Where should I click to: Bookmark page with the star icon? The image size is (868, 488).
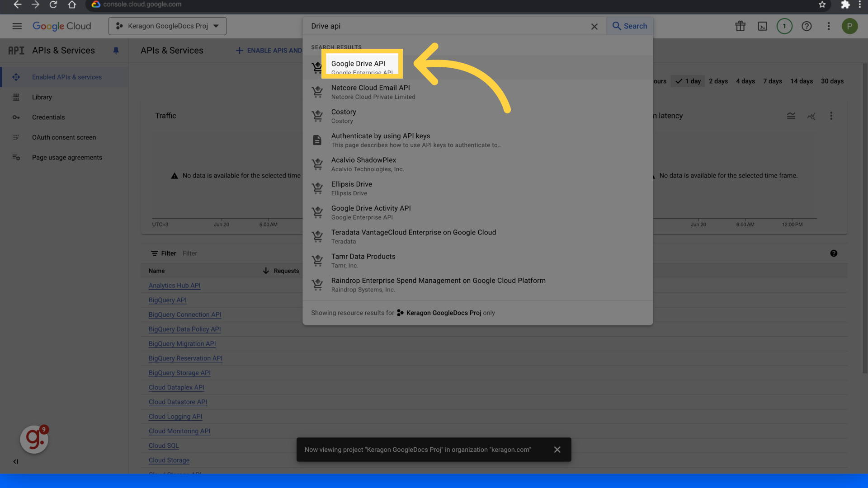822,5
